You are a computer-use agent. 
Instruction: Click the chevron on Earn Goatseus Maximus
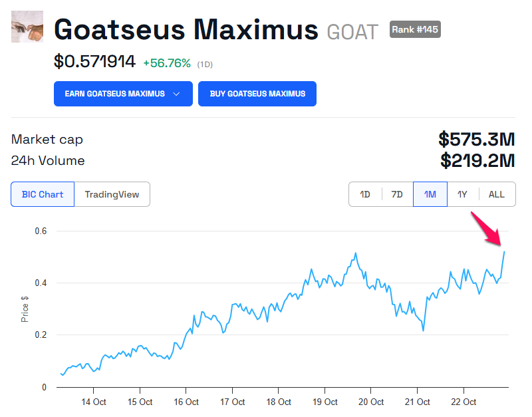[x=176, y=94]
